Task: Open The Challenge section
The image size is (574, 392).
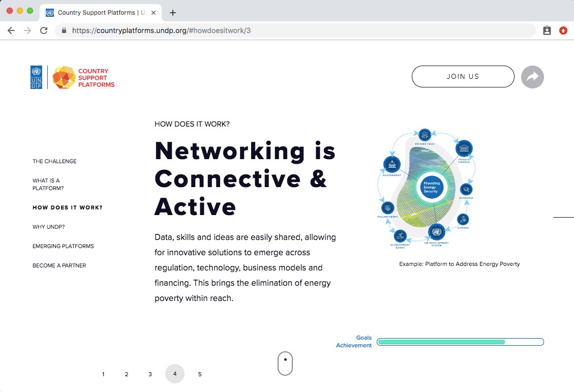Action: point(54,161)
